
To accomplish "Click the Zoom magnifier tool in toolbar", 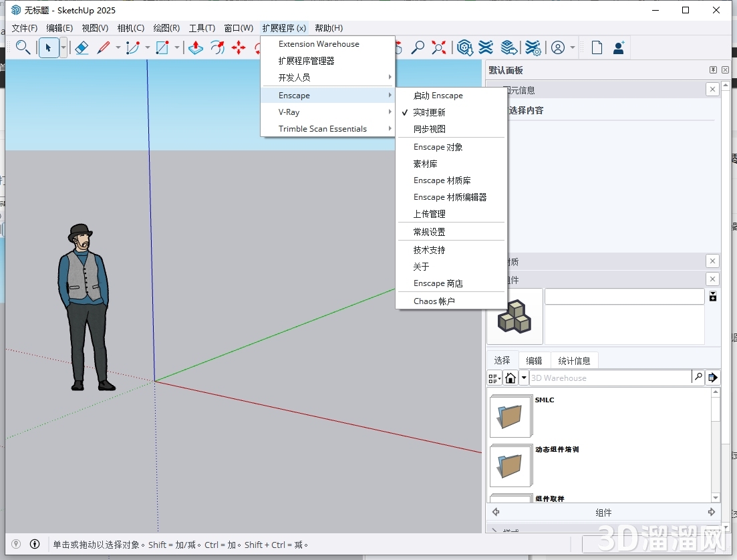I will coord(418,47).
